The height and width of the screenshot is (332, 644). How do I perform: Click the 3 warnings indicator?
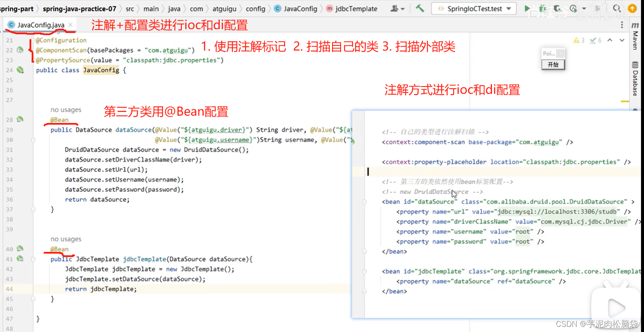579,40
